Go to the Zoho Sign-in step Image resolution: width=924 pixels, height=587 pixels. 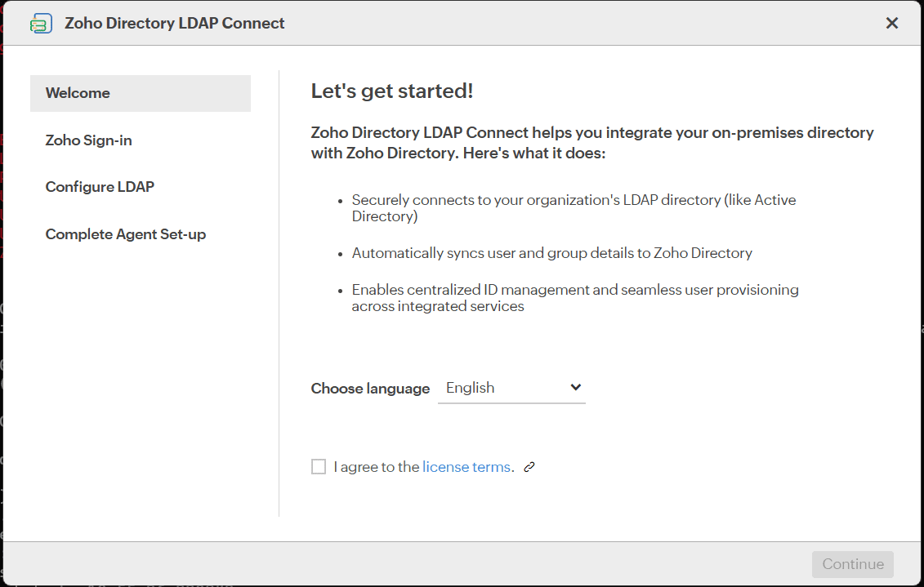(89, 140)
